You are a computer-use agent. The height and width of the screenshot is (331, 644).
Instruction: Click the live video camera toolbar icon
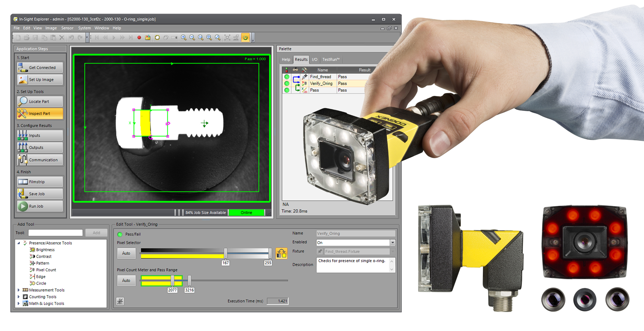tap(174, 38)
